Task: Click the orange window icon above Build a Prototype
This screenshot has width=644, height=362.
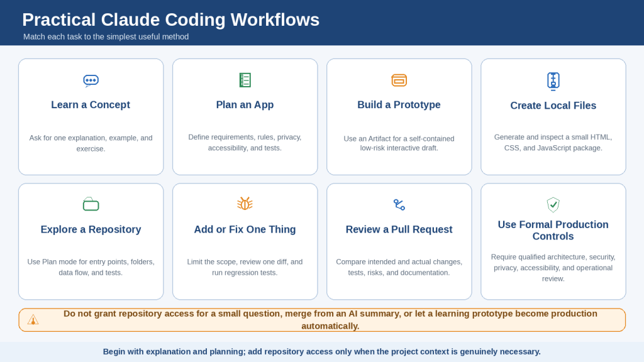Action: pos(399,80)
